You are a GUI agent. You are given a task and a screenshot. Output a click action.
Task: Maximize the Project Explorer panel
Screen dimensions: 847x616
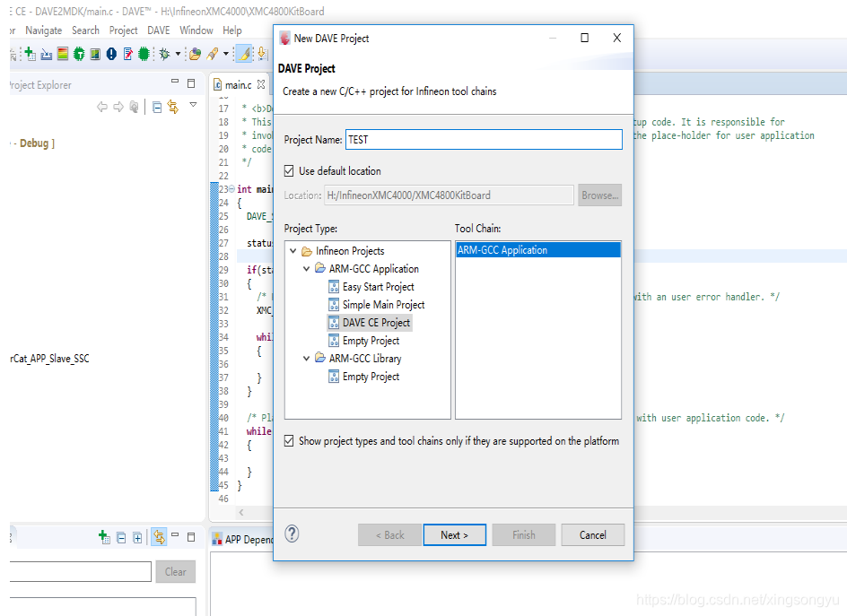point(191,83)
